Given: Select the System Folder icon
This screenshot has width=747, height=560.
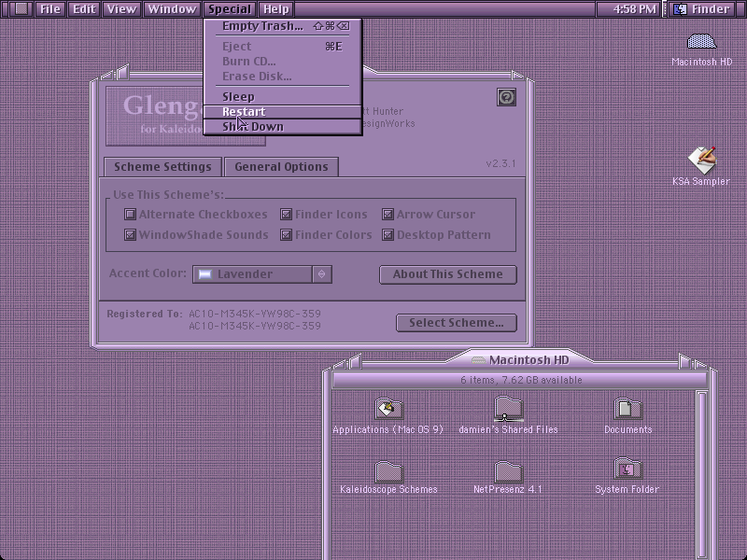Looking at the screenshot, I should point(627,469).
